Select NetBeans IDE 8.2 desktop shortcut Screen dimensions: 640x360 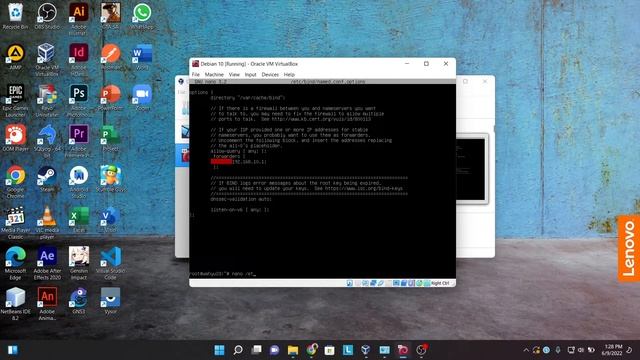tap(16, 304)
